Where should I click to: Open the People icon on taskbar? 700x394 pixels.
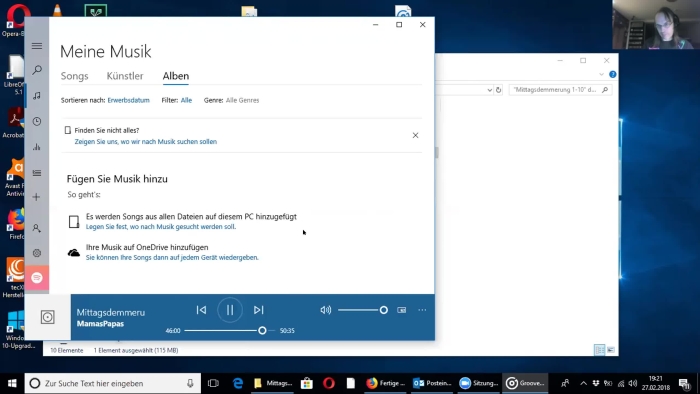pyautogui.click(x=565, y=383)
